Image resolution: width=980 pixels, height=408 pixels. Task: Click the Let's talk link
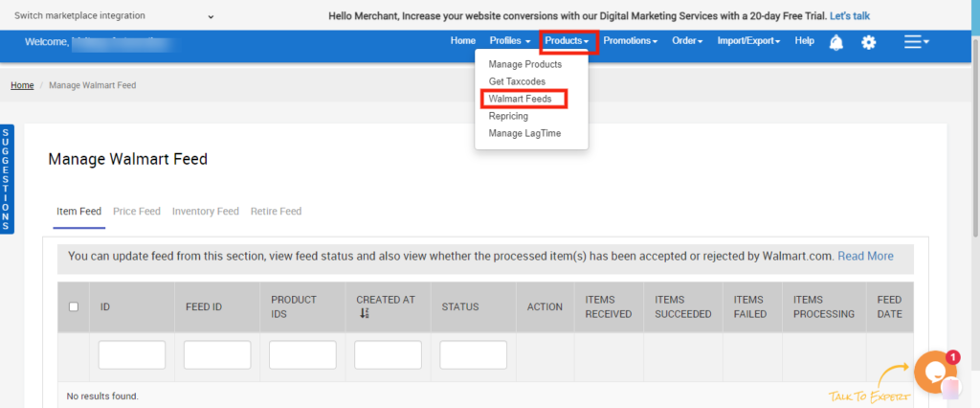pos(849,16)
